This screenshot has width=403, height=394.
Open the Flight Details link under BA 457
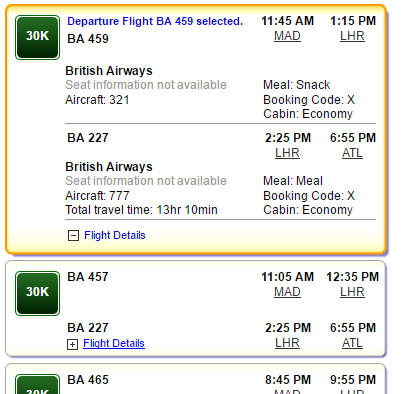pyautogui.click(x=114, y=343)
